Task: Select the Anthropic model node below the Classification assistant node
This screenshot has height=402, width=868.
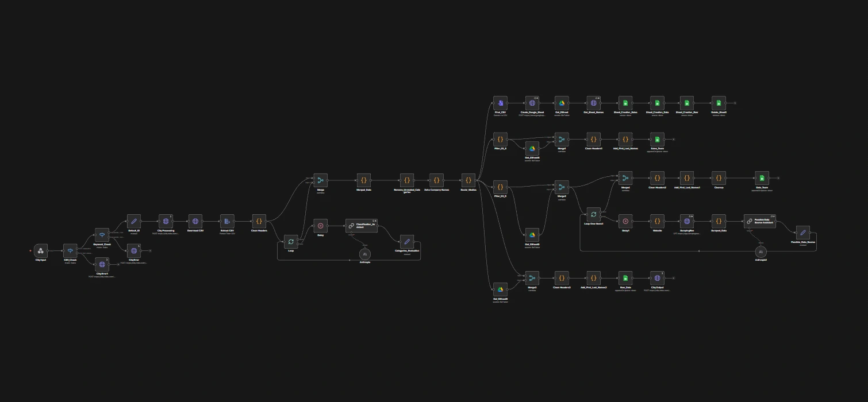Action: [x=365, y=253]
